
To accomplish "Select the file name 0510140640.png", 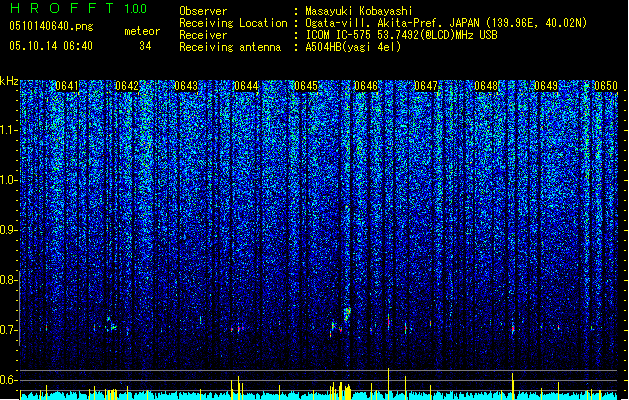I will point(51,26).
